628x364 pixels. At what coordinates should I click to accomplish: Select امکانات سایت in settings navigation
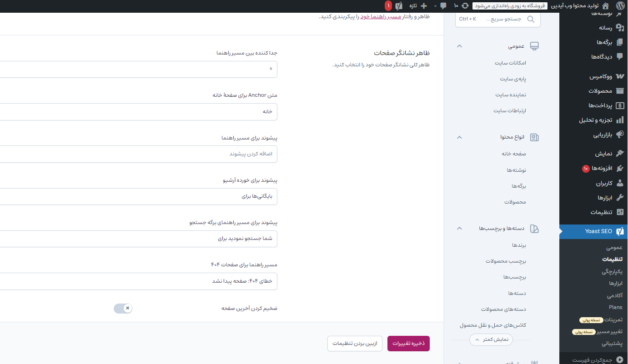point(510,63)
